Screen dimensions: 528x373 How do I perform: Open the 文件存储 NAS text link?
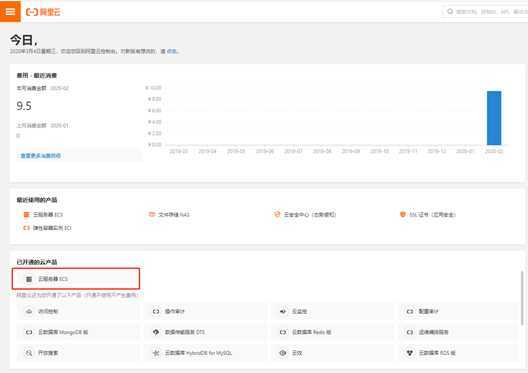(x=174, y=214)
